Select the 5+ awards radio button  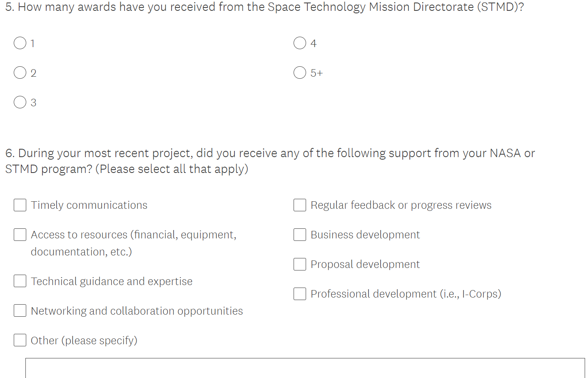point(300,73)
